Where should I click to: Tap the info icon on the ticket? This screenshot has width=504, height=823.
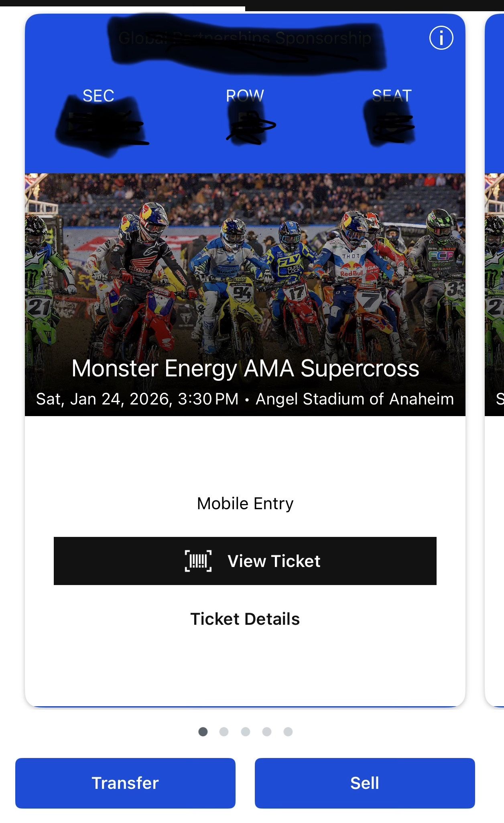click(441, 38)
